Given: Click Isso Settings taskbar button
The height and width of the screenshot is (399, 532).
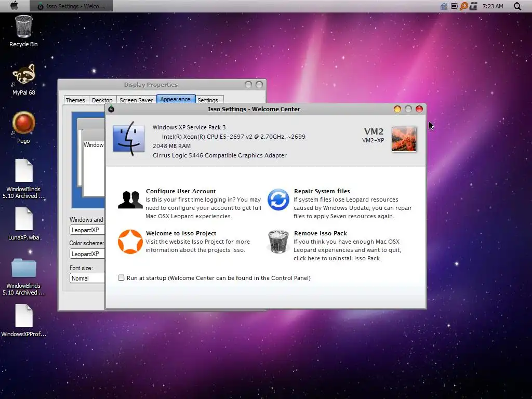Looking at the screenshot, I should coord(71,6).
